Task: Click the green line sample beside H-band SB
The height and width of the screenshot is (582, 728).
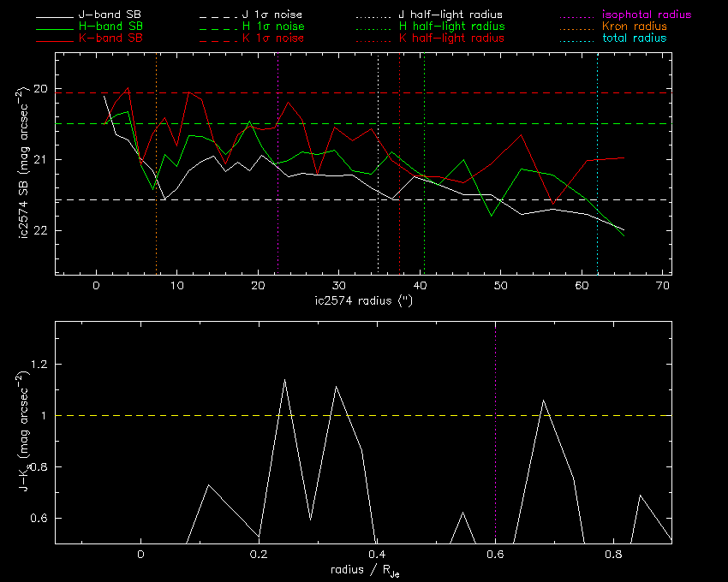Action: [57, 27]
